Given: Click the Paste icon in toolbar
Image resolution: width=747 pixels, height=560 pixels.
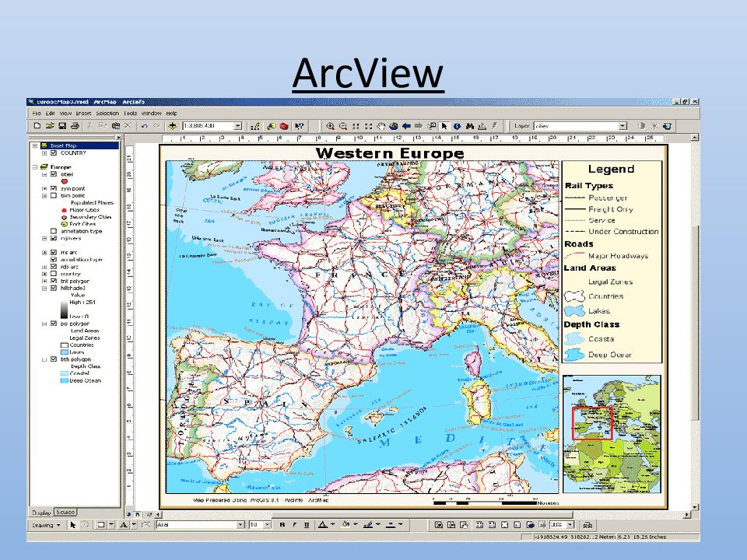Looking at the screenshot, I should coord(116,126).
